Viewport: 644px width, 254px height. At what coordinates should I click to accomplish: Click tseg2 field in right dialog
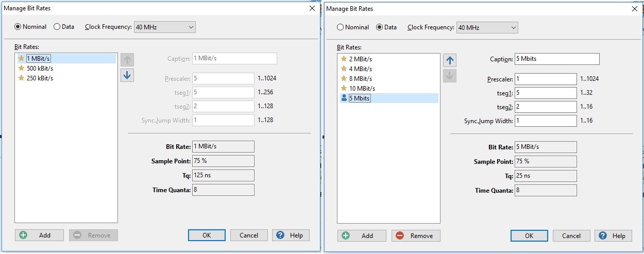546,107
